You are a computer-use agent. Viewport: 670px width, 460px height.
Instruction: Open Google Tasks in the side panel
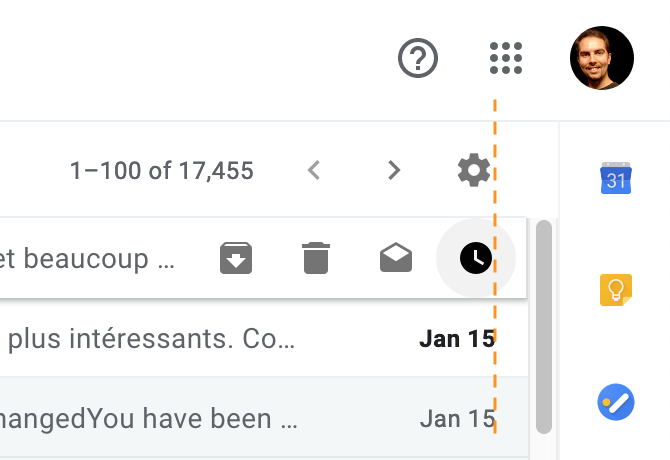click(613, 402)
